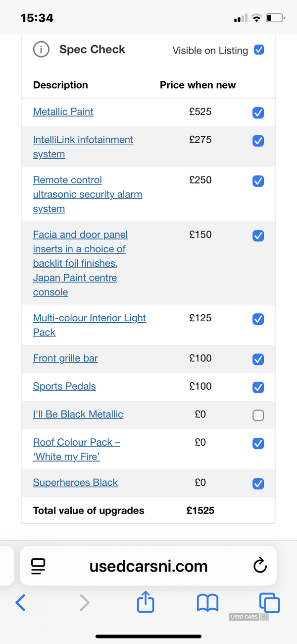Open the Safari share sheet icon
Image resolution: width=297 pixels, height=644 pixels.
pyautogui.click(x=146, y=602)
